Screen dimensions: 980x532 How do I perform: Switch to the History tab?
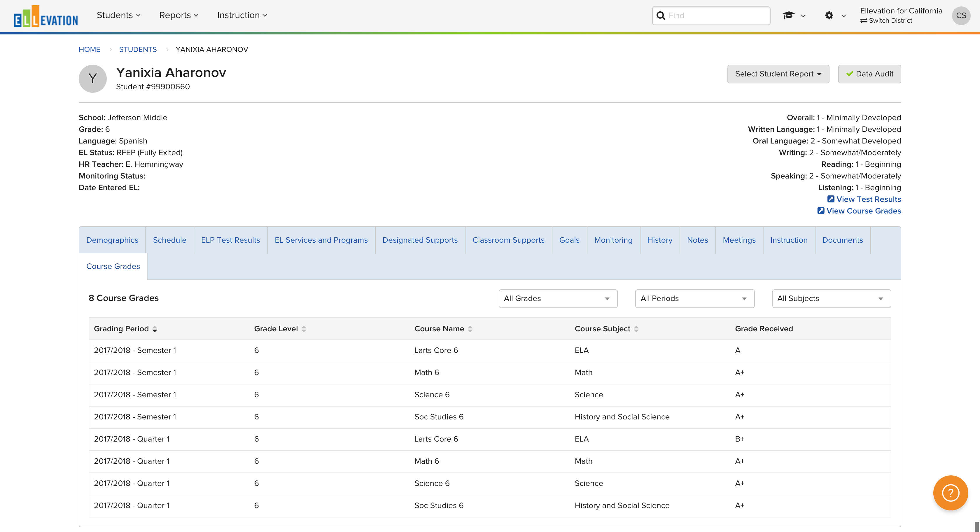tap(660, 240)
